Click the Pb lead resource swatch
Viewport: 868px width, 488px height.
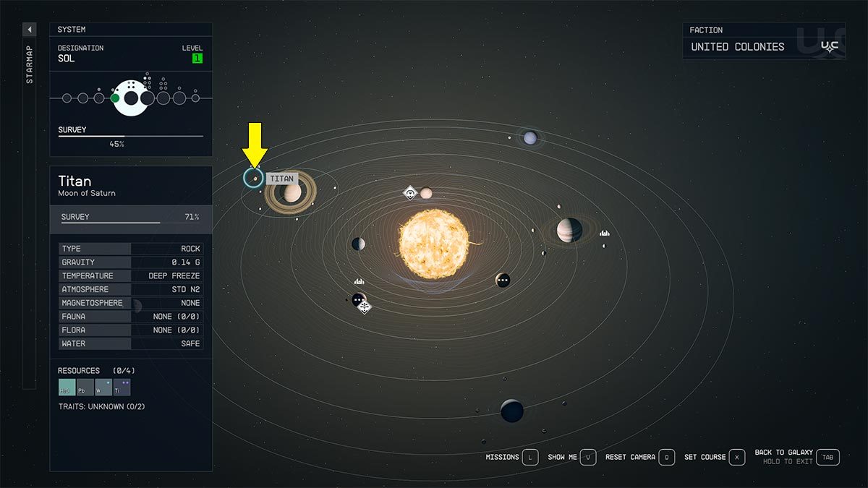pyautogui.click(x=85, y=388)
